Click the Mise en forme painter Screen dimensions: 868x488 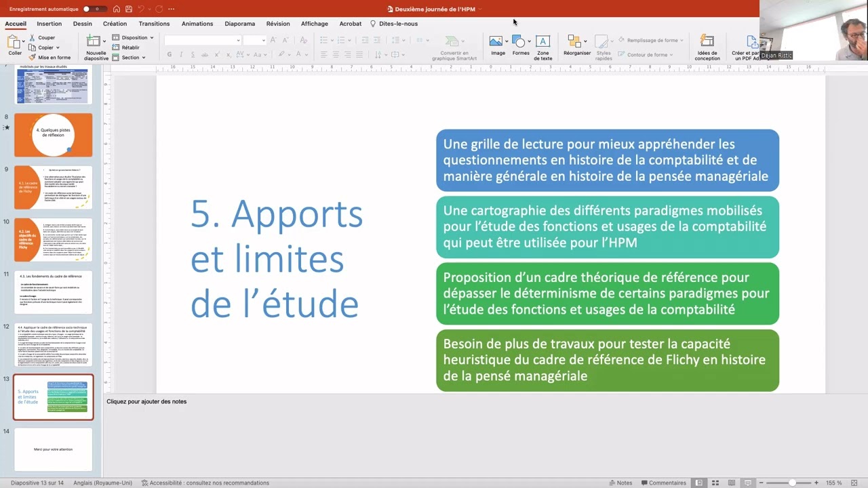click(50, 58)
